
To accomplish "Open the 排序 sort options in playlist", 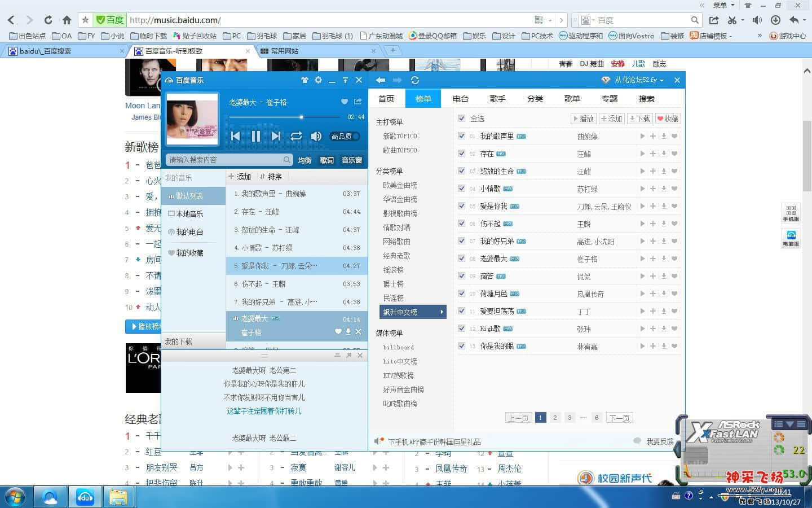I will pyautogui.click(x=271, y=177).
